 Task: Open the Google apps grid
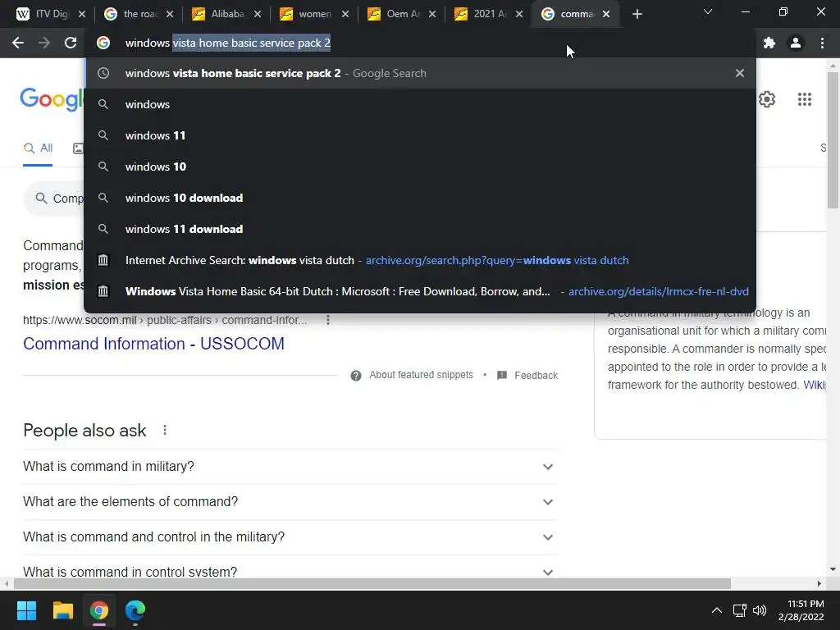pyautogui.click(x=805, y=99)
